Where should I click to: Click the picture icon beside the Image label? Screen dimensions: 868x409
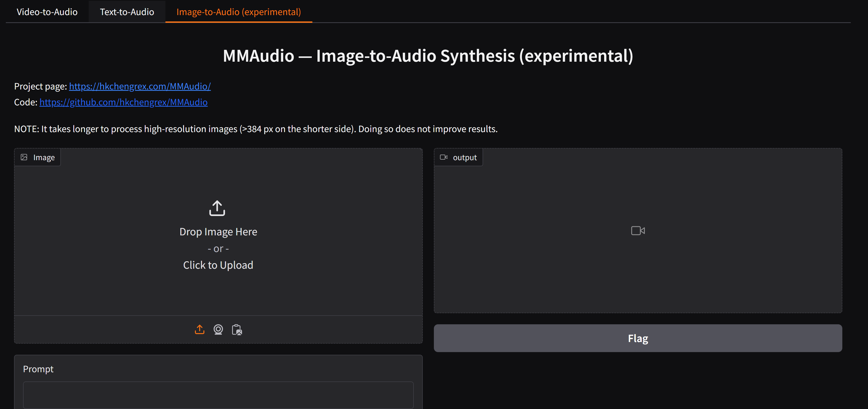coord(24,157)
